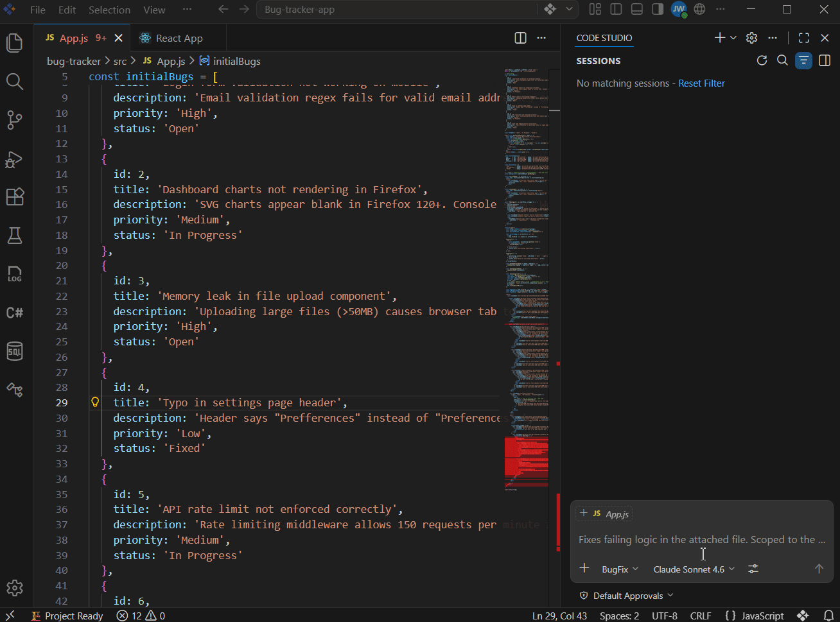Open the View menu
Viewport: 840px width, 622px height.
pos(154,10)
